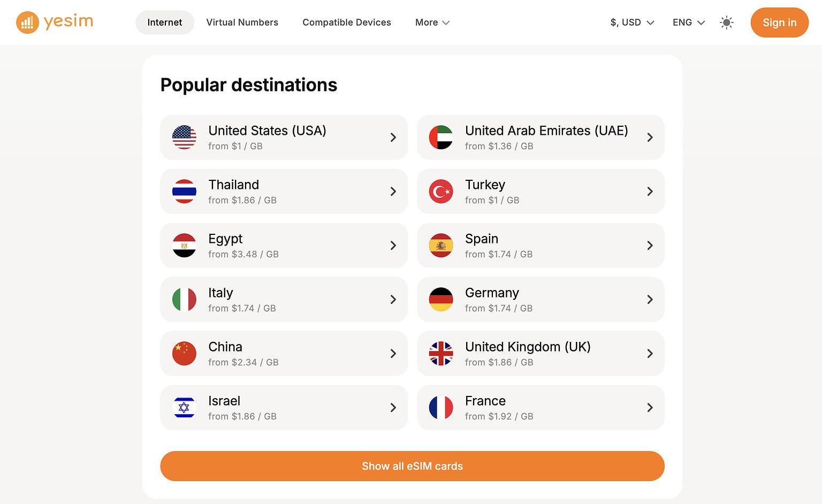
Task: Expand the Thailand destination chevron
Action: click(393, 191)
